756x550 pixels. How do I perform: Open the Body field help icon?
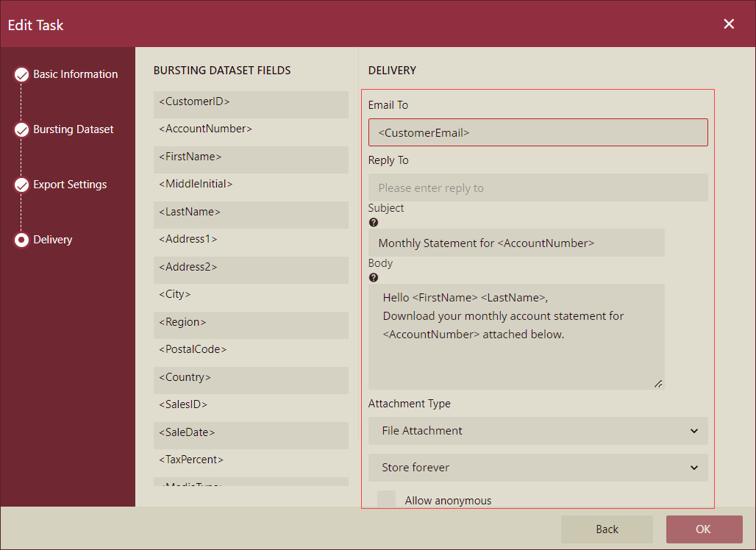tap(374, 277)
